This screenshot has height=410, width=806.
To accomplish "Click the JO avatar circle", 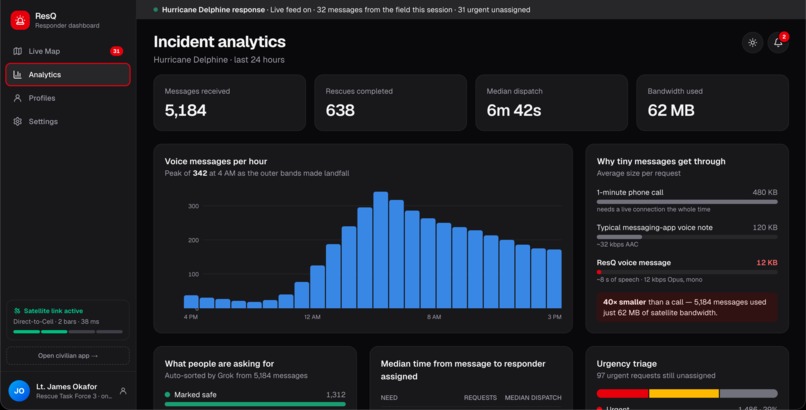I will tap(19, 391).
